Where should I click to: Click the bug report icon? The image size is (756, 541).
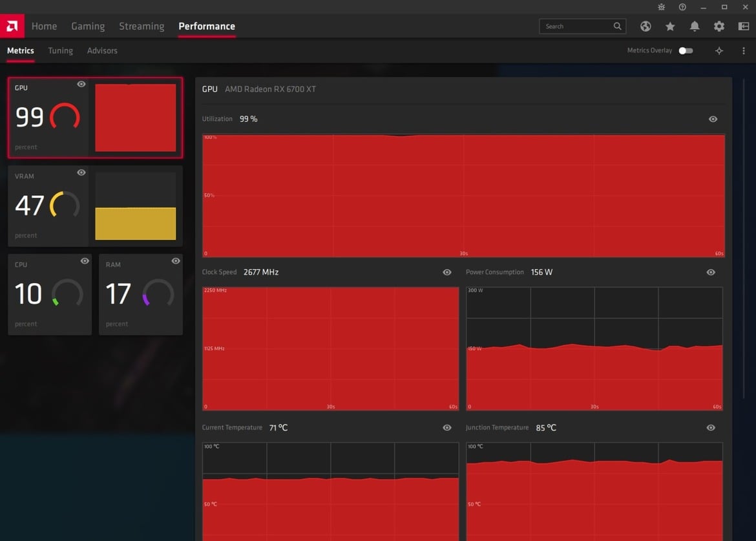tap(662, 7)
